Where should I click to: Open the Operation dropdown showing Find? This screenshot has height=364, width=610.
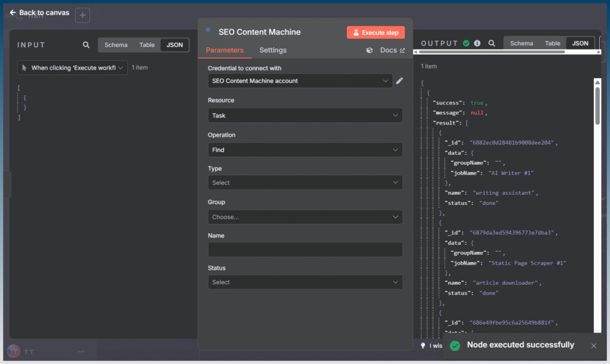point(305,150)
